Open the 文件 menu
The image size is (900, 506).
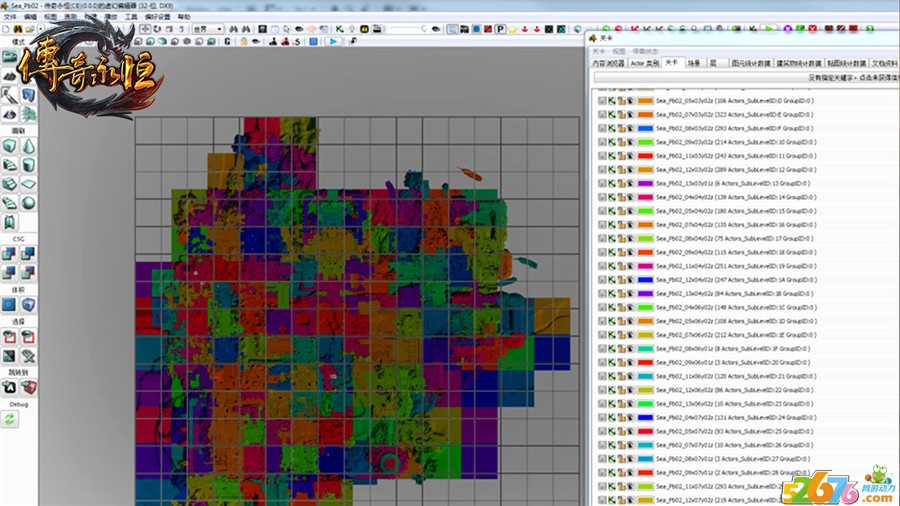tap(10, 17)
